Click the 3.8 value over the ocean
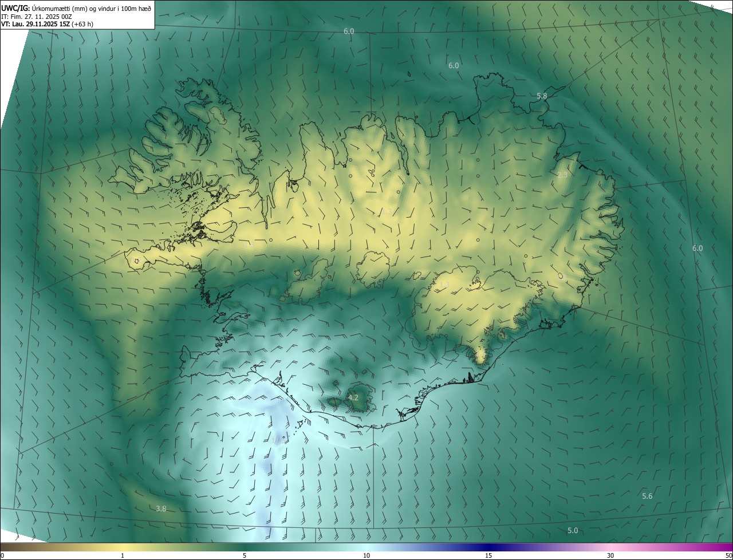Viewport: 733px width, 560px height. (x=161, y=508)
